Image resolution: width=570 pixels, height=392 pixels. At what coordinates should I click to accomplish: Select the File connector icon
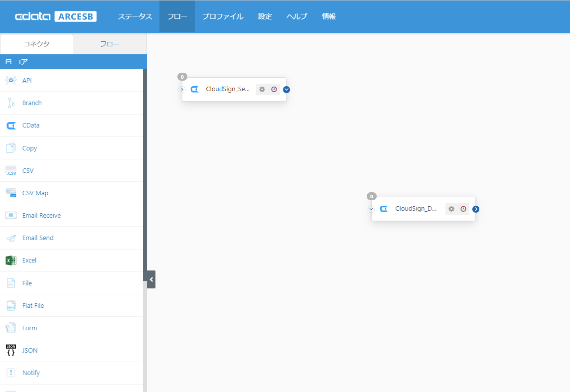[11, 283]
